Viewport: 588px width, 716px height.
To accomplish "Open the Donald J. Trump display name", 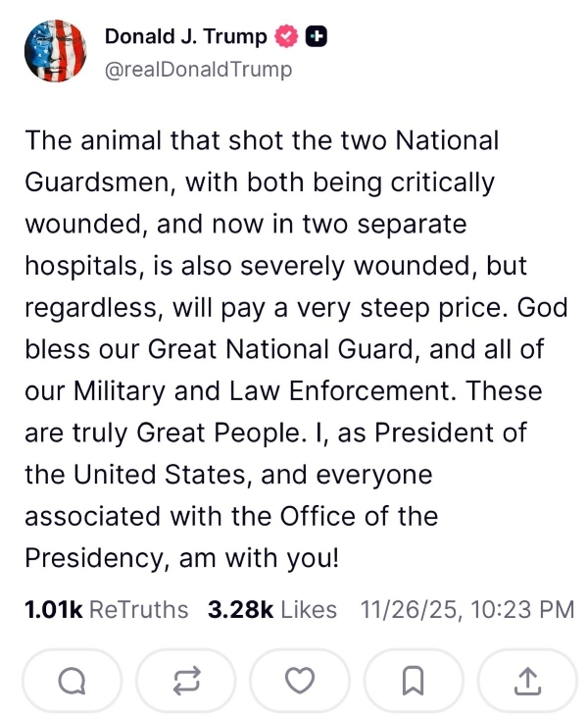I will pyautogui.click(x=185, y=37).
